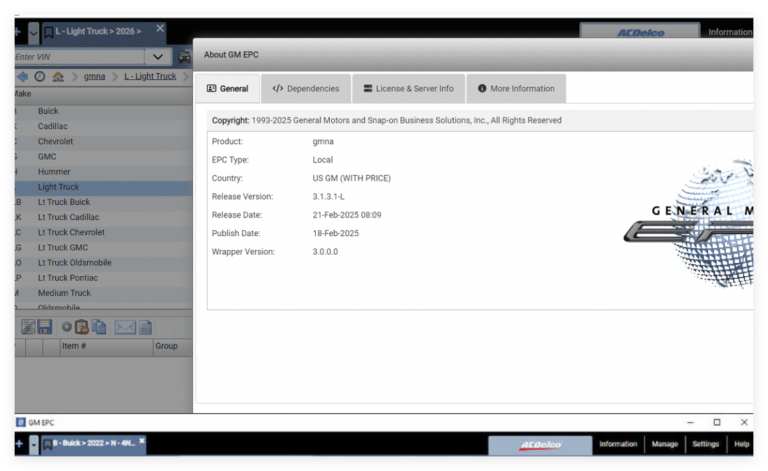The width and height of the screenshot is (768, 471).
Task: Click the calculator sheet icon
Action: point(145,327)
